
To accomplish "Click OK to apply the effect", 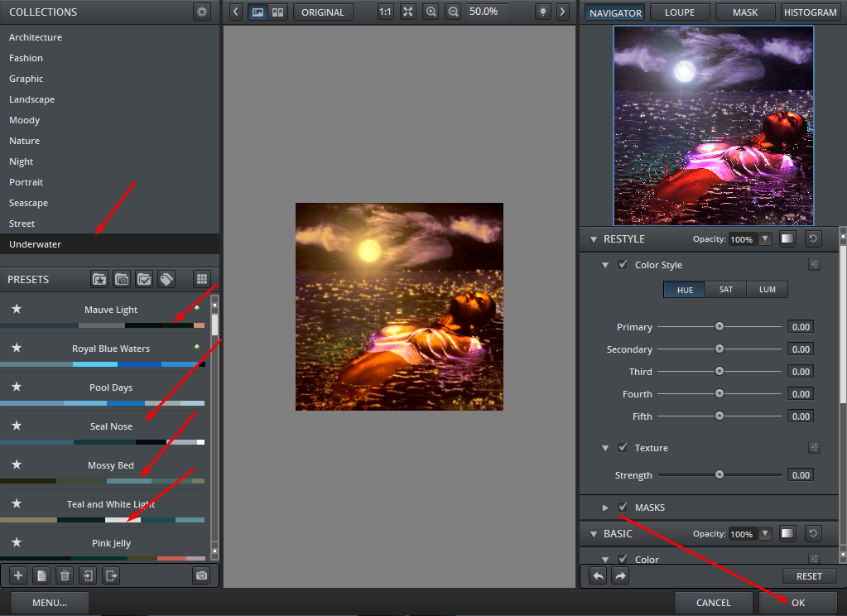I will 798,603.
